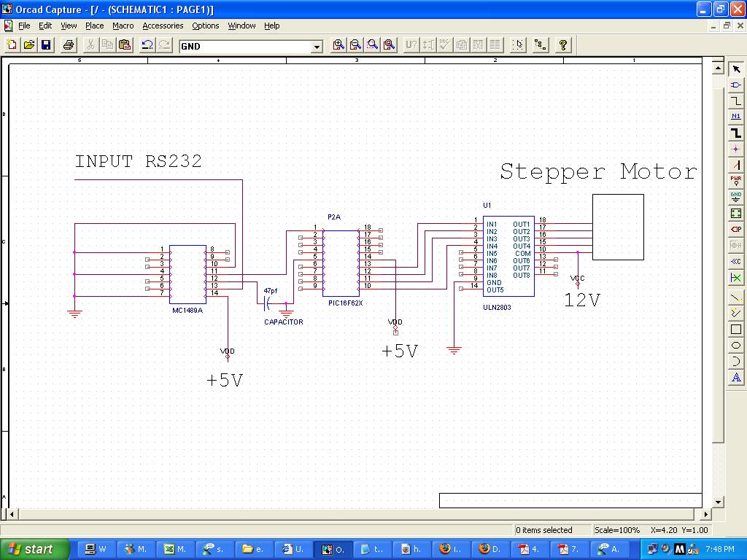Select the 'INPUT RS232' text annotation
Screen dimensions: 747x560
138,161
